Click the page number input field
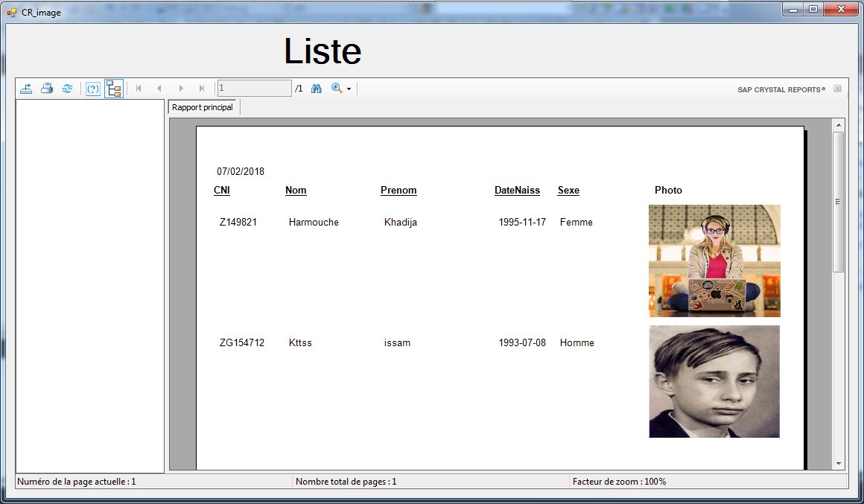Screen dimensions: 864x504 tap(254, 88)
